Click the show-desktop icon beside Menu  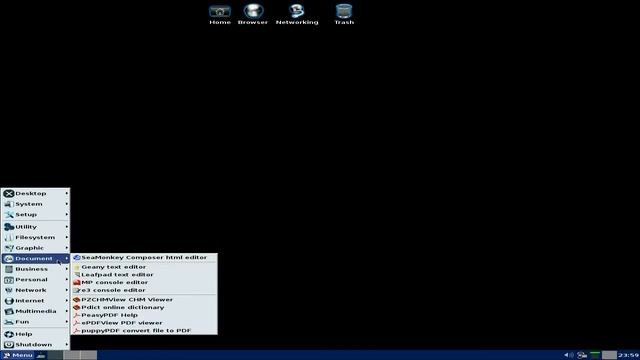point(41,356)
